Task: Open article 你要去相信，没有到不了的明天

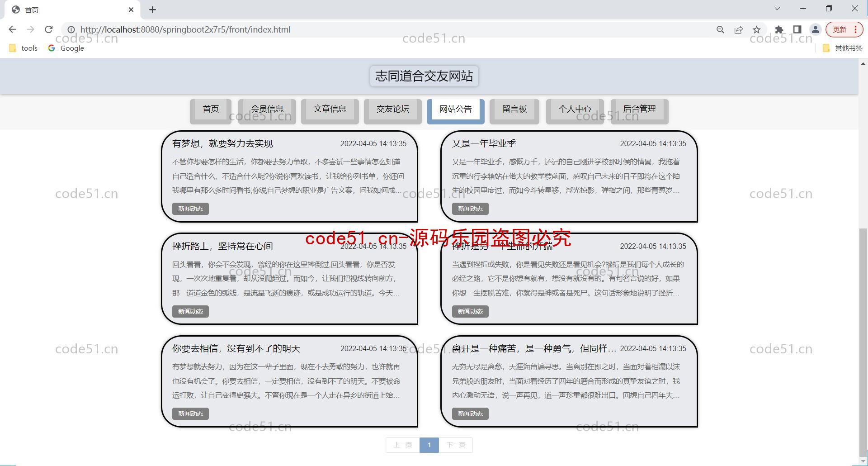Action: [236, 348]
